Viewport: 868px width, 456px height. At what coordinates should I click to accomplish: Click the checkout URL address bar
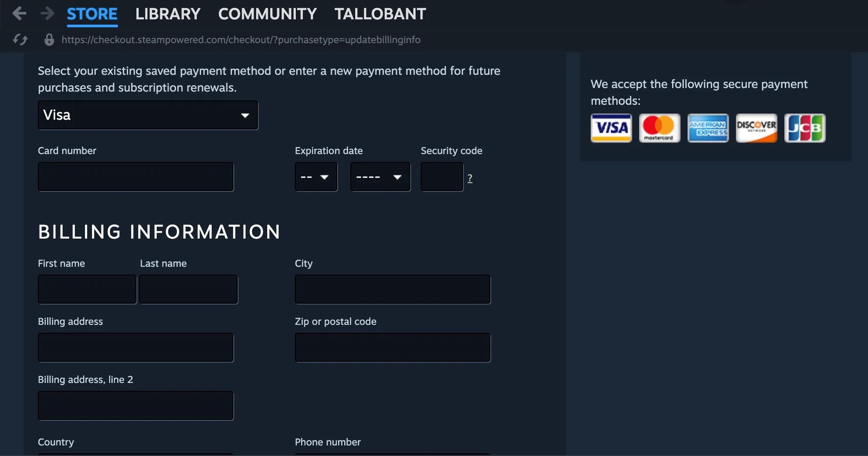point(241,39)
